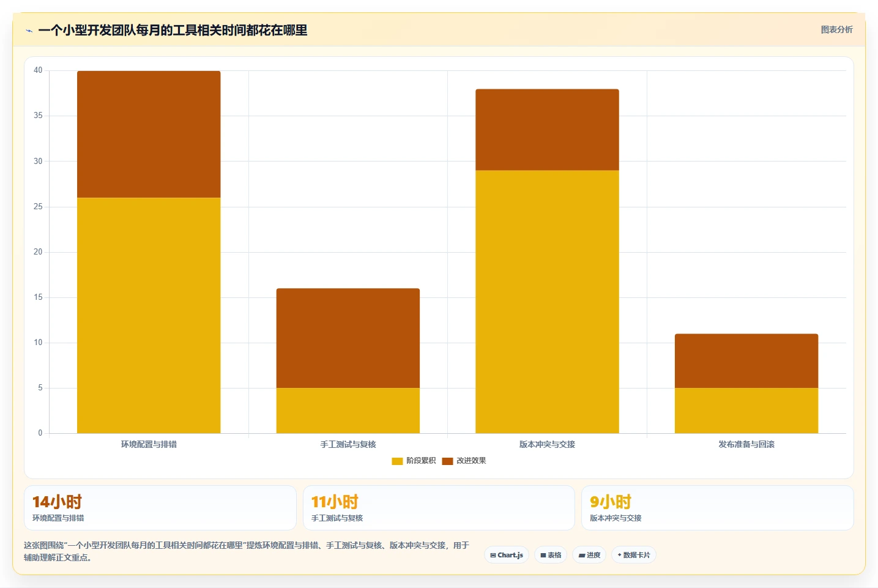
Task: Open the 9小时 版本冲突与交接 card
Action: [x=717, y=508]
